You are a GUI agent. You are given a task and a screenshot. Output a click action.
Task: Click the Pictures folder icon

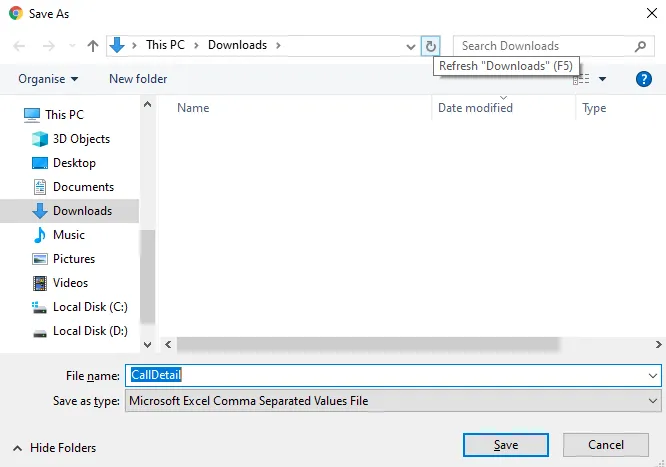click(40, 259)
